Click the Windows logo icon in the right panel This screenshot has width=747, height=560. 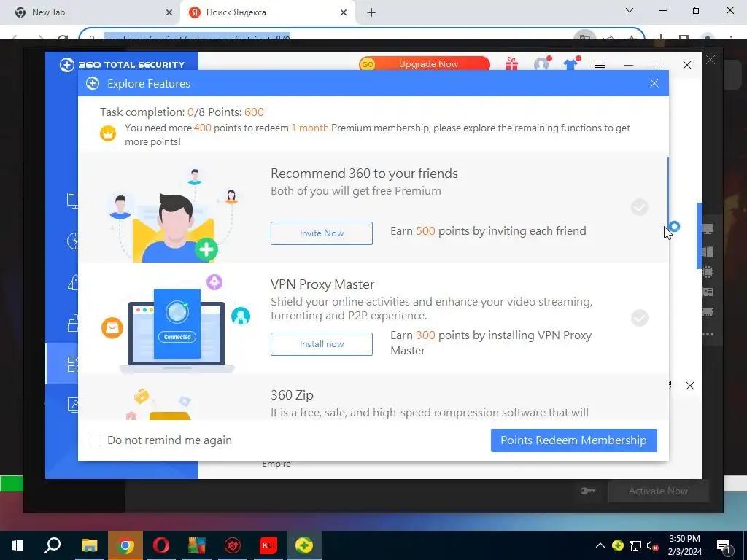point(708,252)
